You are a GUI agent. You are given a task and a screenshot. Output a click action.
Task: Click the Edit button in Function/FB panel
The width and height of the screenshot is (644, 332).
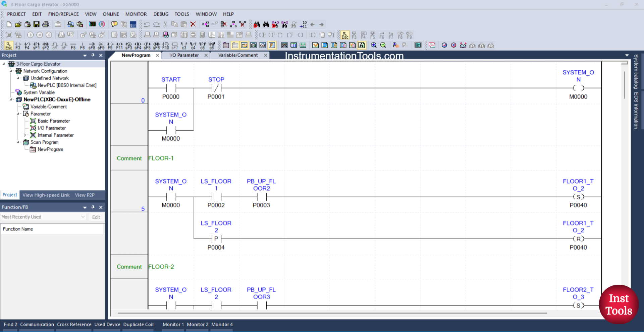(96, 217)
